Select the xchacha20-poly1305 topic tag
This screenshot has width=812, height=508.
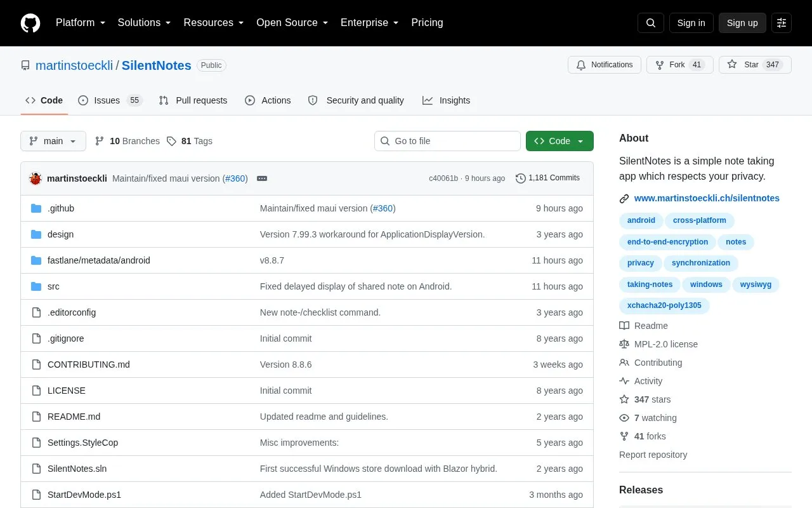pos(664,305)
